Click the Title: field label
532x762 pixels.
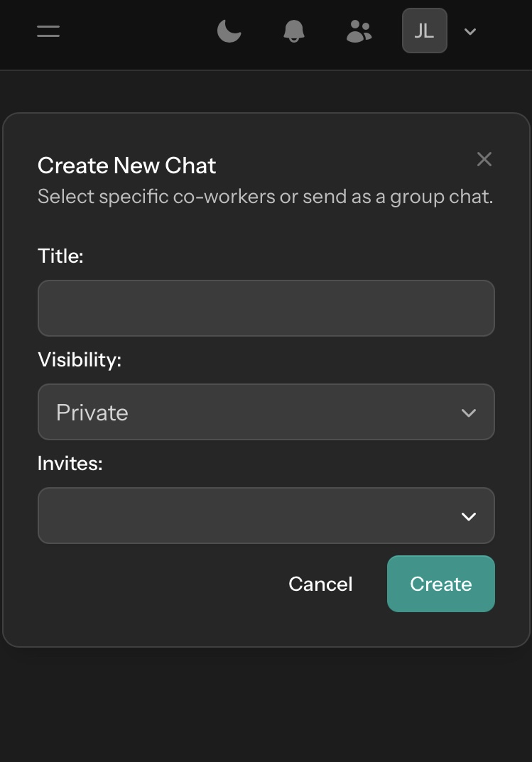(x=61, y=256)
